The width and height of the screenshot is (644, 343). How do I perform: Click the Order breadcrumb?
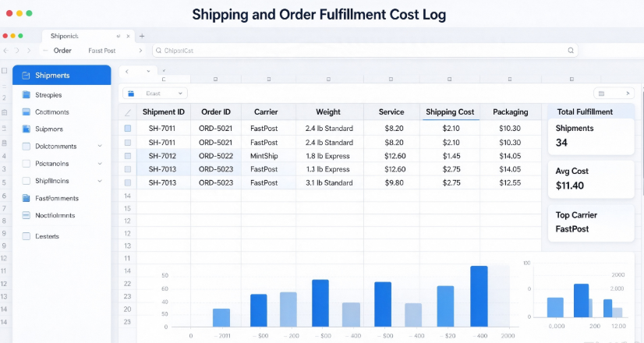62,51
